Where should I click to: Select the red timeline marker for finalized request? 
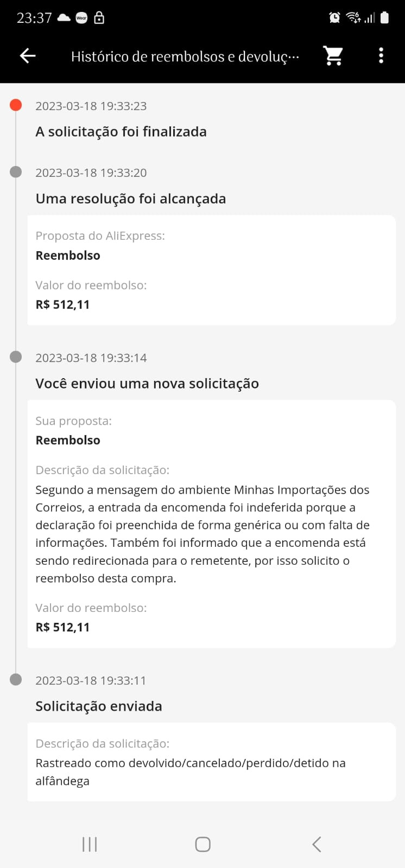[16, 105]
